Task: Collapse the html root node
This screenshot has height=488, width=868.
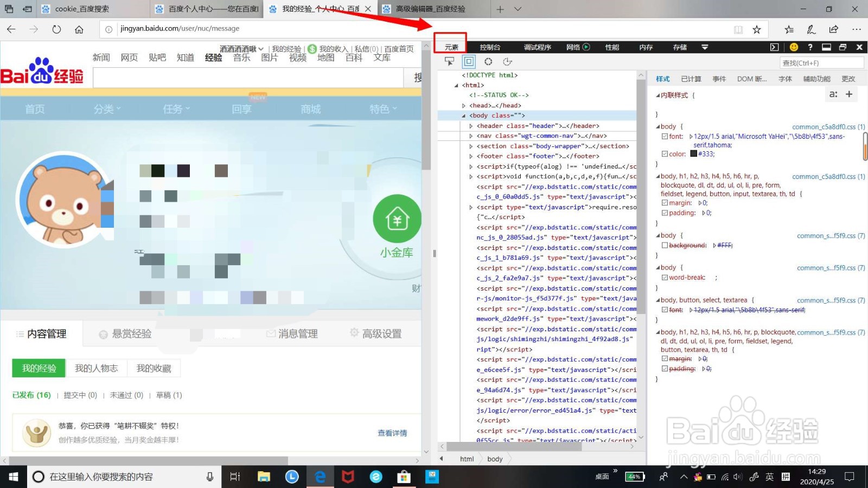Action: pos(456,85)
